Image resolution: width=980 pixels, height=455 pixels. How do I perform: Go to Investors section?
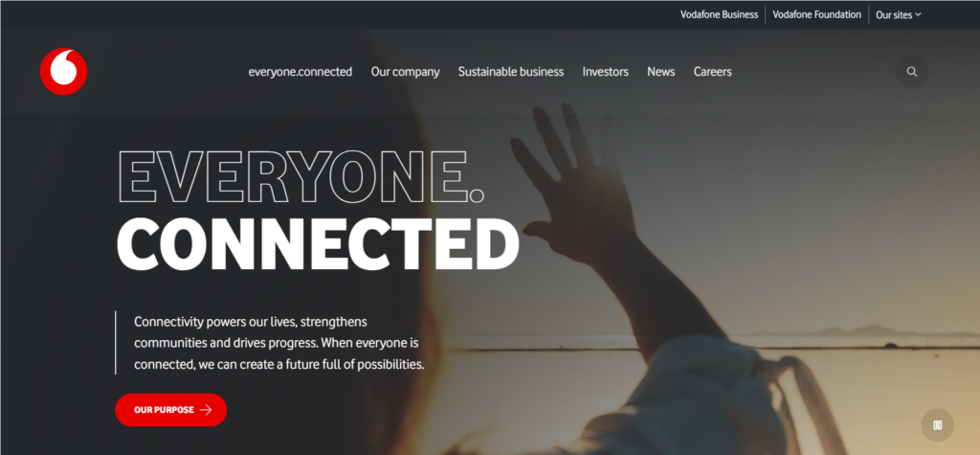pos(605,71)
